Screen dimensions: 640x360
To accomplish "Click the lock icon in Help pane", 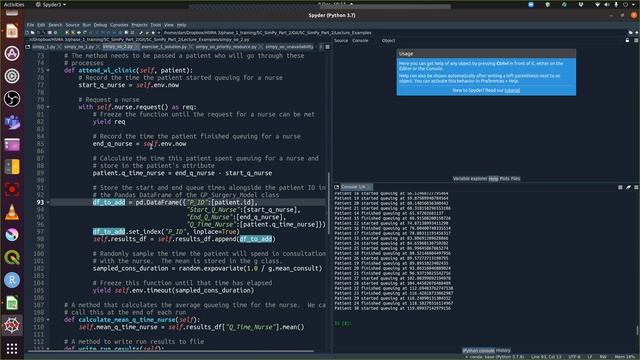I will click(627, 40).
